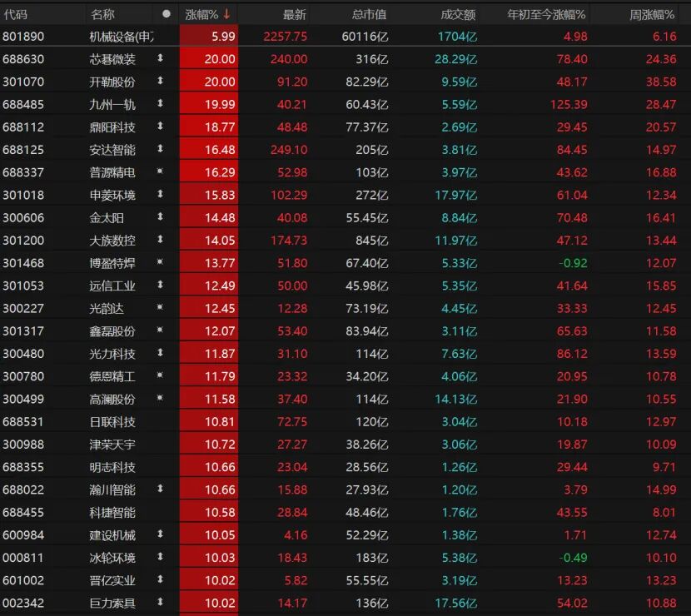Screen dimensions: 691x616
Task: Click the white circle icon in header
Action: pos(167,14)
